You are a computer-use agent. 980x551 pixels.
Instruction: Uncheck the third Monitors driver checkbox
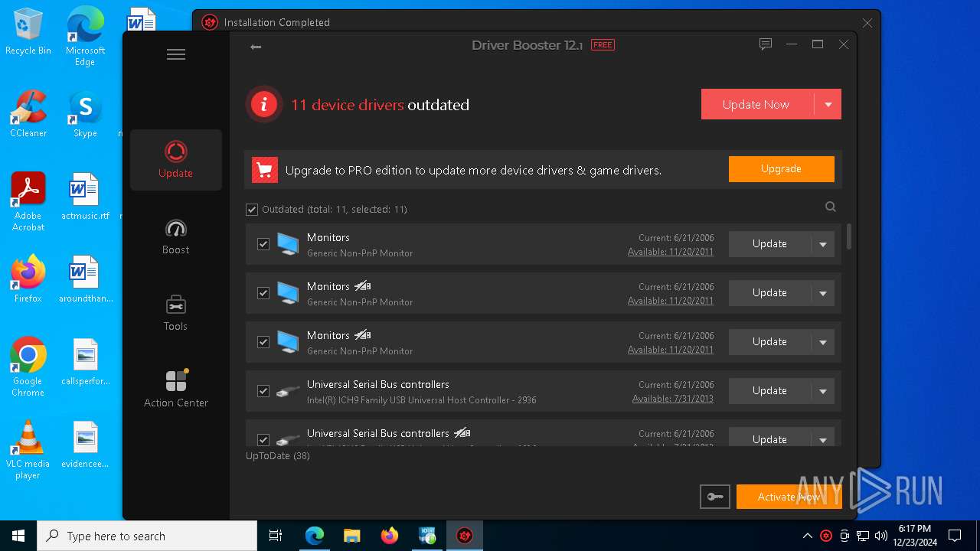tap(263, 342)
